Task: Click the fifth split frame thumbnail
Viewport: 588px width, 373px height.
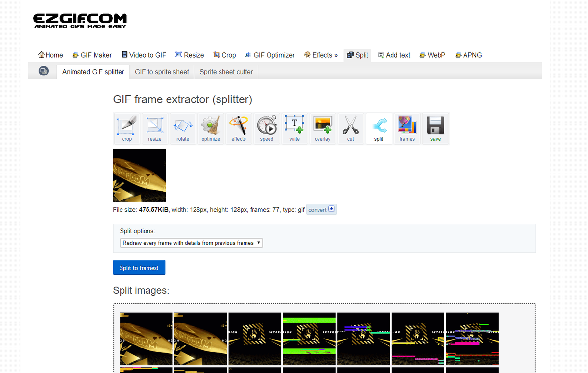Action: (364, 339)
